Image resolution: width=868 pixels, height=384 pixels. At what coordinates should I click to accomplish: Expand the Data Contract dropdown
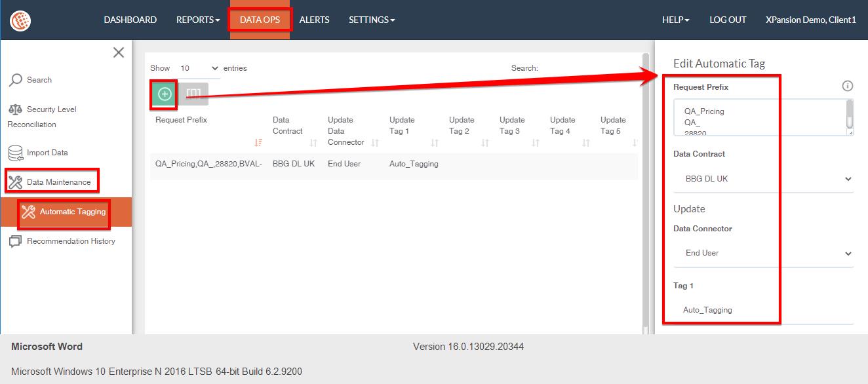pyautogui.click(x=763, y=179)
